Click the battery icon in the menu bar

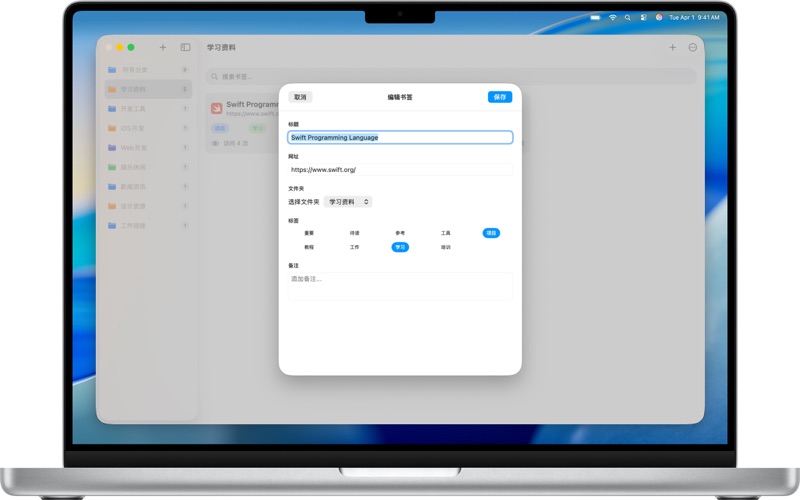coord(595,17)
